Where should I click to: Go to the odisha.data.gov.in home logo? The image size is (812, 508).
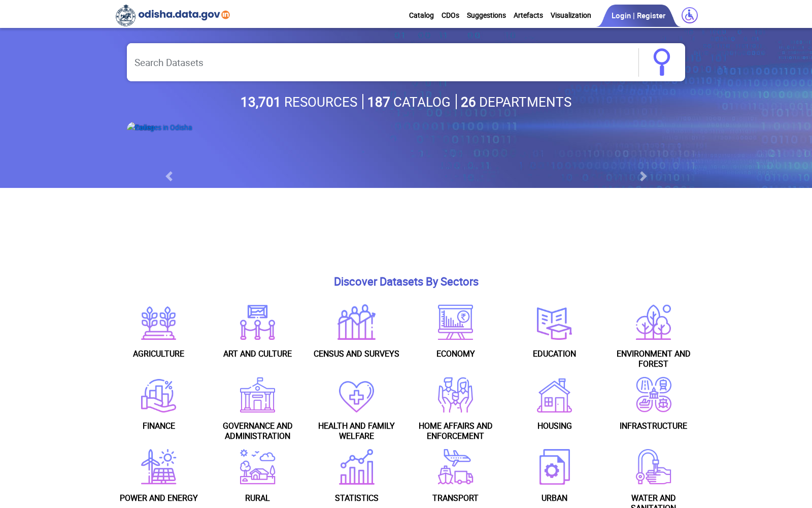pyautogui.click(x=173, y=15)
